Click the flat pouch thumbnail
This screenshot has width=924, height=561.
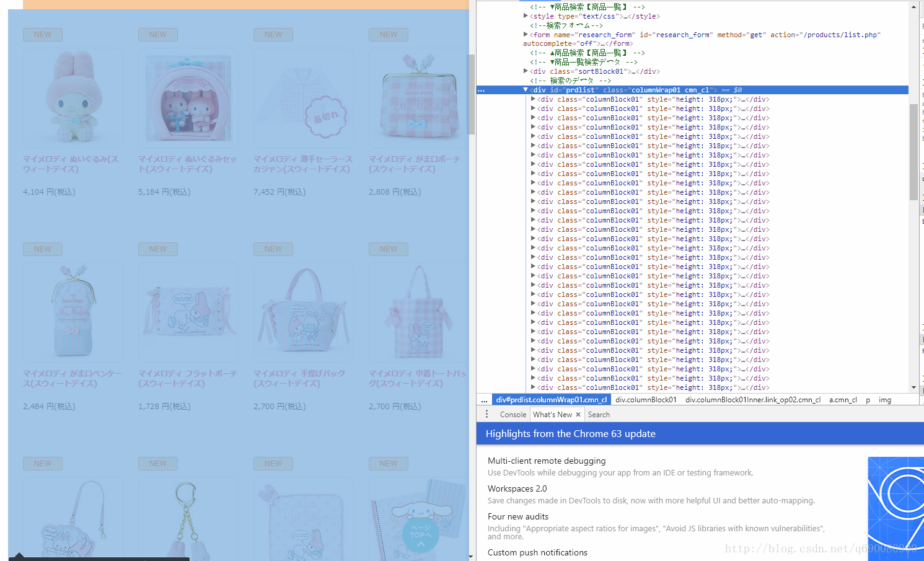pos(188,312)
